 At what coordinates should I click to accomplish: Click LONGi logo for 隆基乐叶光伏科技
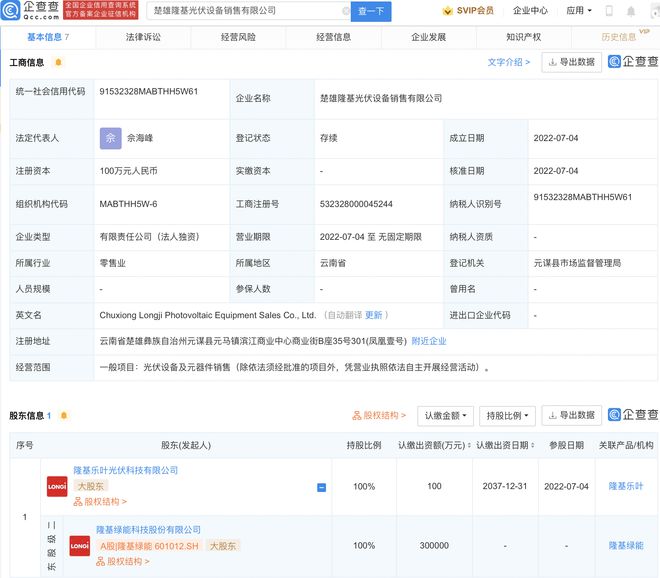click(x=57, y=486)
